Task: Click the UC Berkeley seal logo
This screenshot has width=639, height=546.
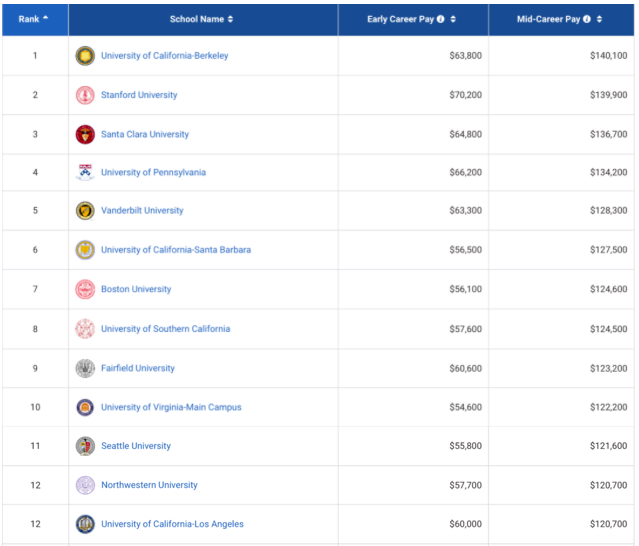Action: coord(85,56)
